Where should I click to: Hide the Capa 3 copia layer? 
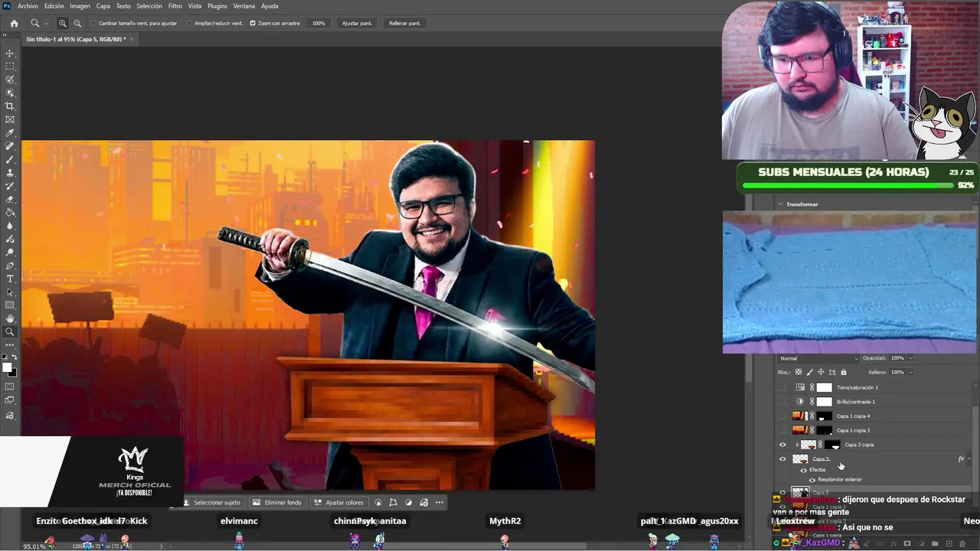pyautogui.click(x=782, y=445)
